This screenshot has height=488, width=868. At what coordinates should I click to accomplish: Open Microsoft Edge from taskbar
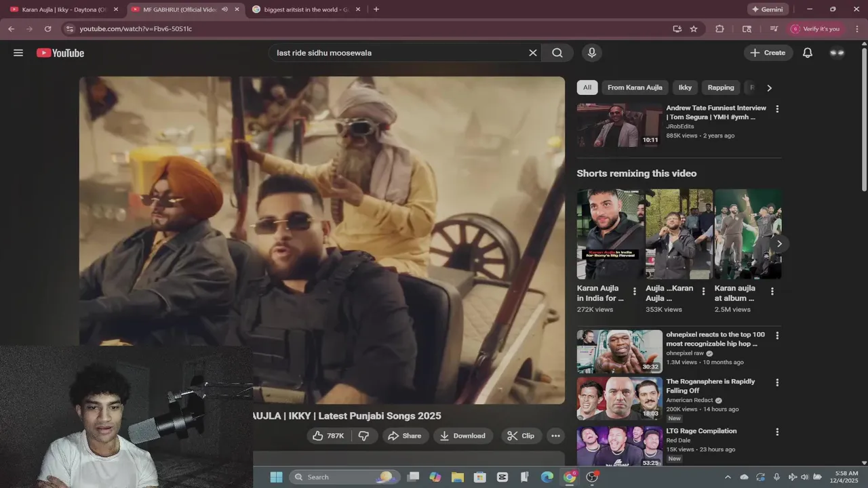(547, 477)
